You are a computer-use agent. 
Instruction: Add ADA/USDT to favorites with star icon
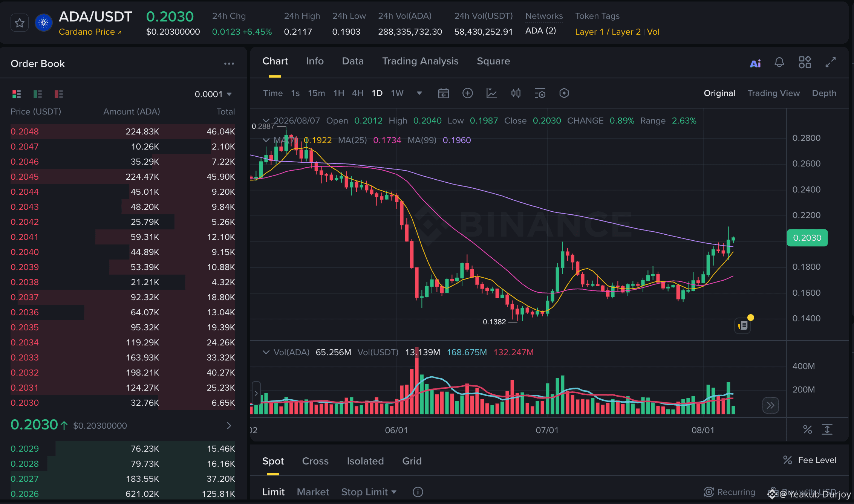click(x=20, y=23)
